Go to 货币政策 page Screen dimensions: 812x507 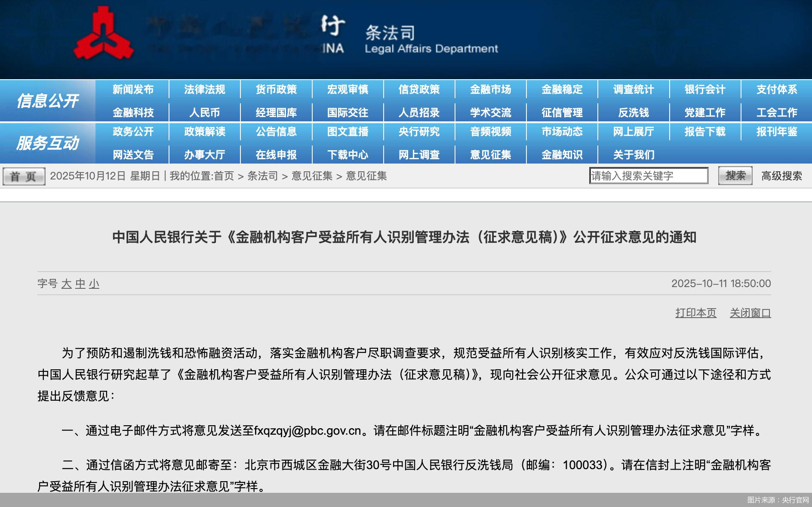click(x=276, y=90)
